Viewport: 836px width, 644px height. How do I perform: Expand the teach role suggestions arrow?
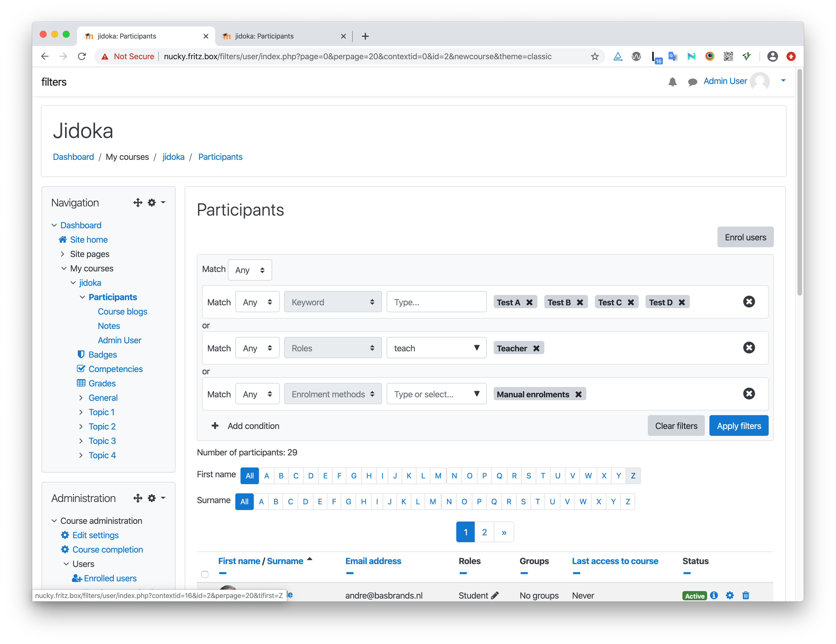coord(477,348)
